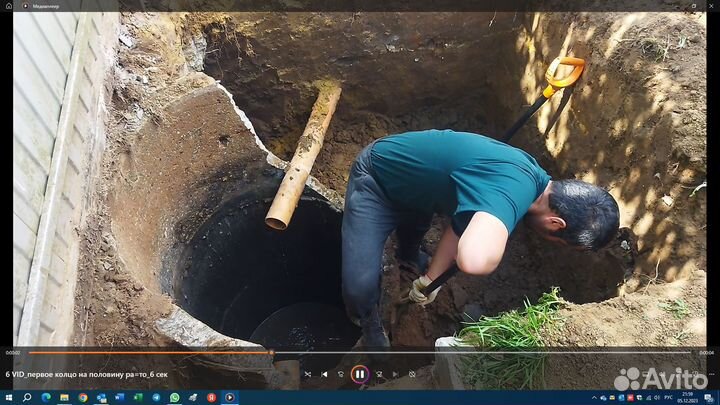Switch to Google Chrome in the taskbar

tap(83, 397)
